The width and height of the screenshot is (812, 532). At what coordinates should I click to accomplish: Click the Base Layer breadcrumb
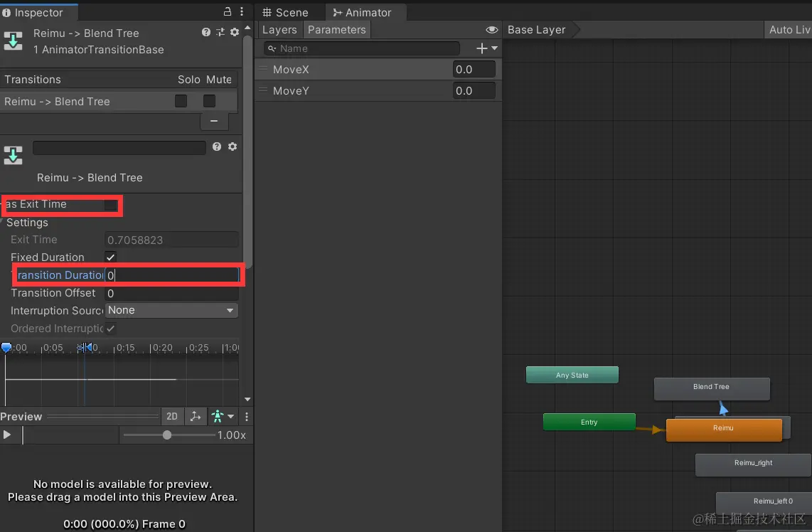[537, 30]
